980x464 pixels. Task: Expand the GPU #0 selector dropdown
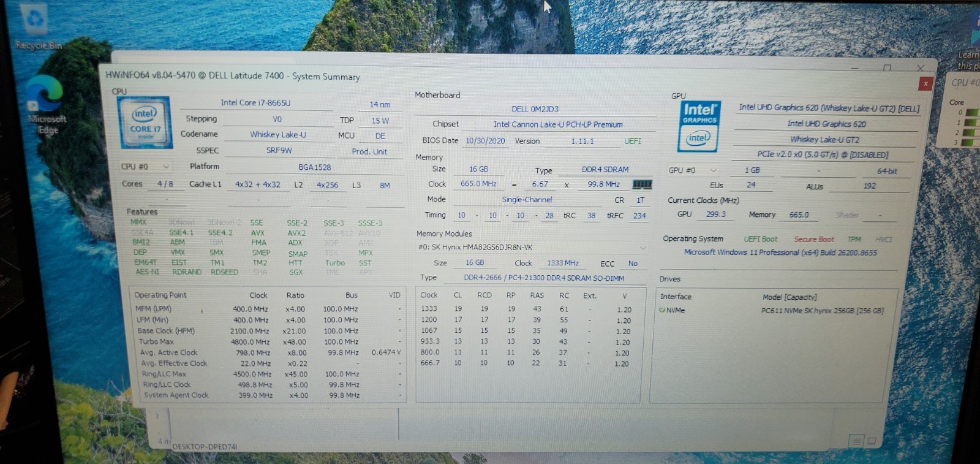click(x=693, y=170)
